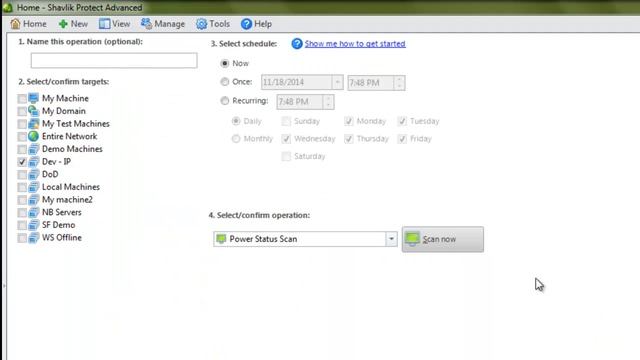Uncheck the Dev - IP checkbox
This screenshot has height=360, width=640.
tap(22, 162)
